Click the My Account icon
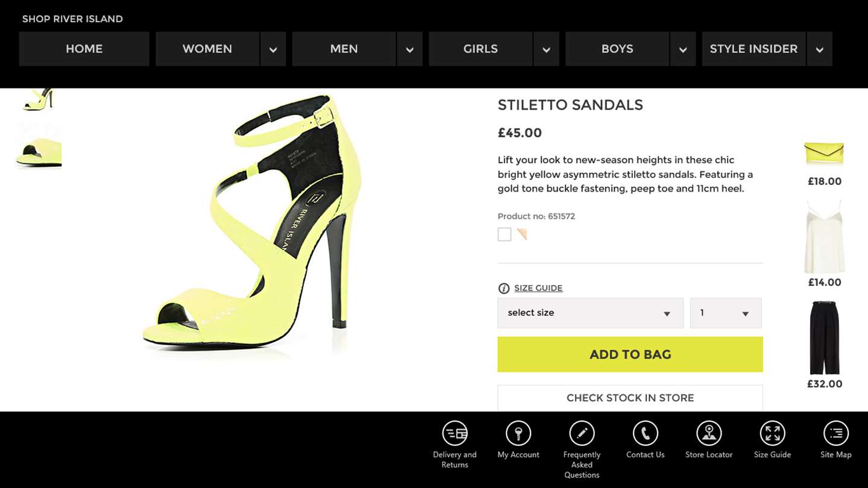868x488 pixels. coord(518,433)
